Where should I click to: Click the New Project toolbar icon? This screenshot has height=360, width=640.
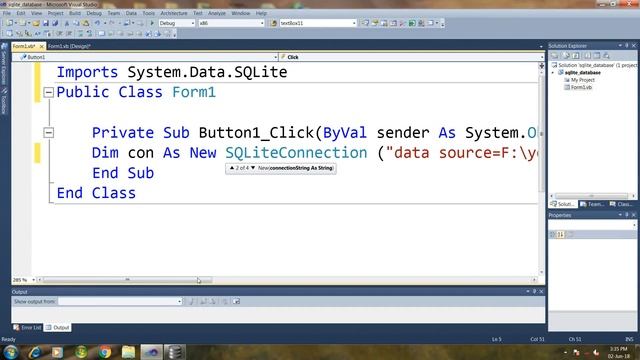pyautogui.click(x=9, y=23)
